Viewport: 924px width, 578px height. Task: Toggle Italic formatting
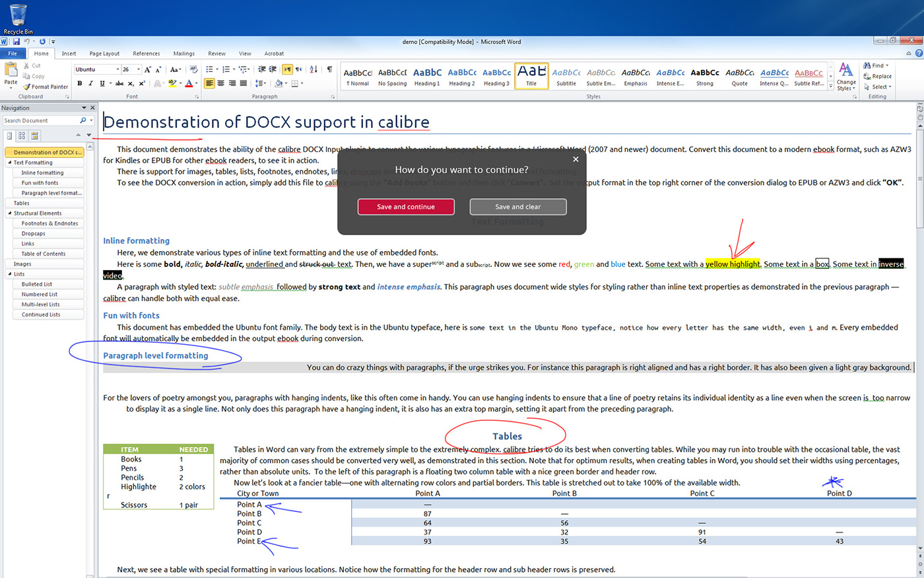click(90, 83)
